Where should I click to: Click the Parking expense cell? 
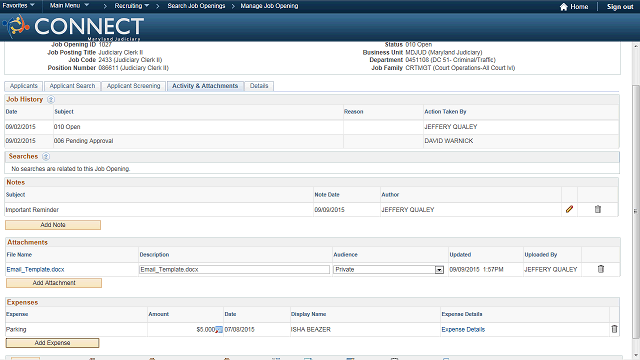(x=16, y=329)
